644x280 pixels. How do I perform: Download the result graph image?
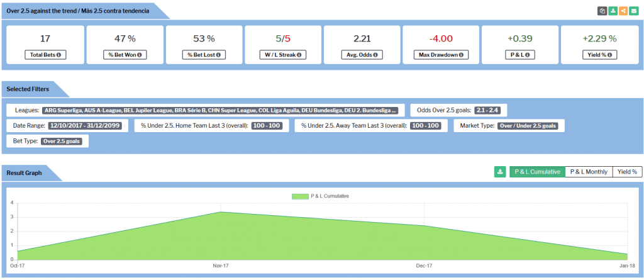pos(500,171)
